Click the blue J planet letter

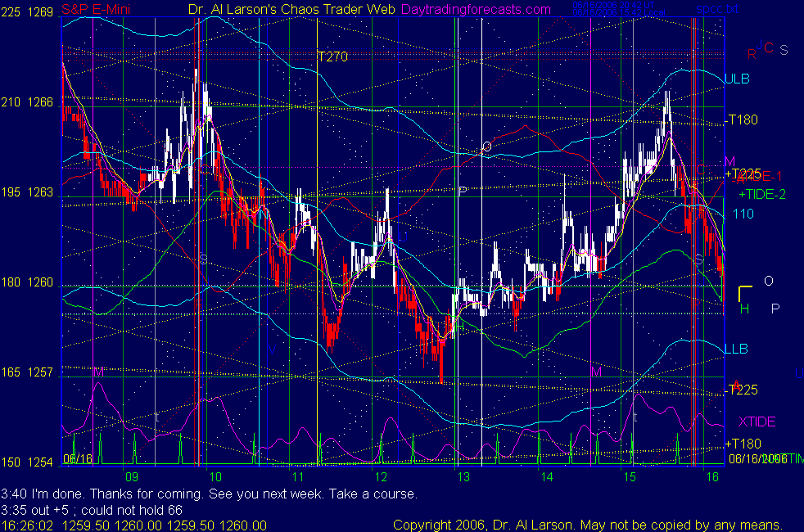[x=760, y=44]
